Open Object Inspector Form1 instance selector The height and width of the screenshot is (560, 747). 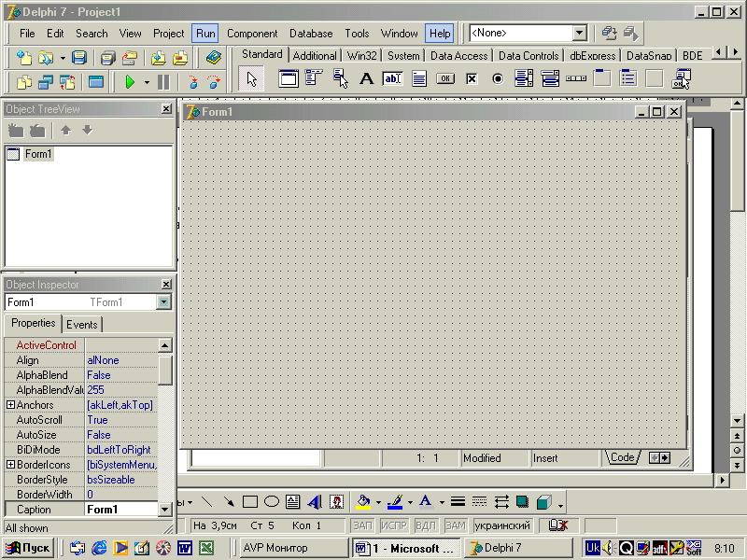163,301
